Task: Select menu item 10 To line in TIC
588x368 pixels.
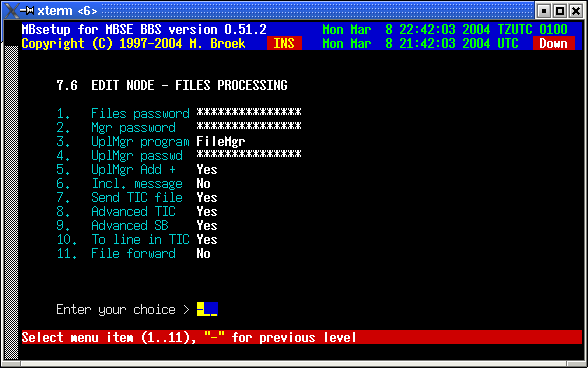Action: coord(123,240)
